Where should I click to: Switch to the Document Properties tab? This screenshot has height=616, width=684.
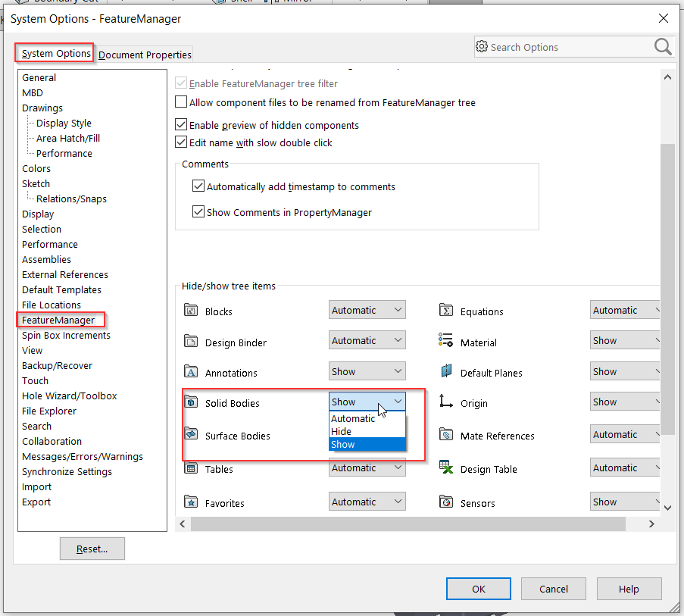click(145, 55)
